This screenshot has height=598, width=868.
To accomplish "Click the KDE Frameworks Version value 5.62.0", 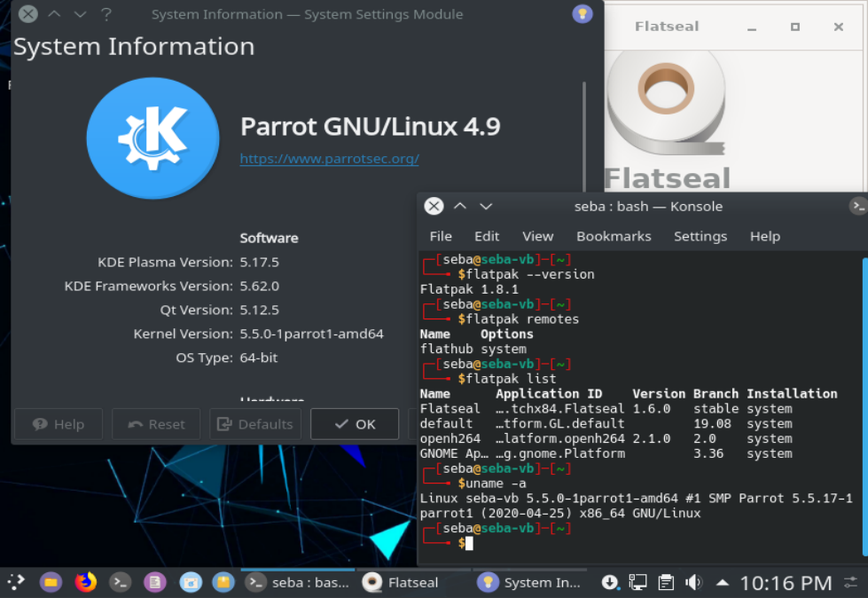I will point(260,287).
